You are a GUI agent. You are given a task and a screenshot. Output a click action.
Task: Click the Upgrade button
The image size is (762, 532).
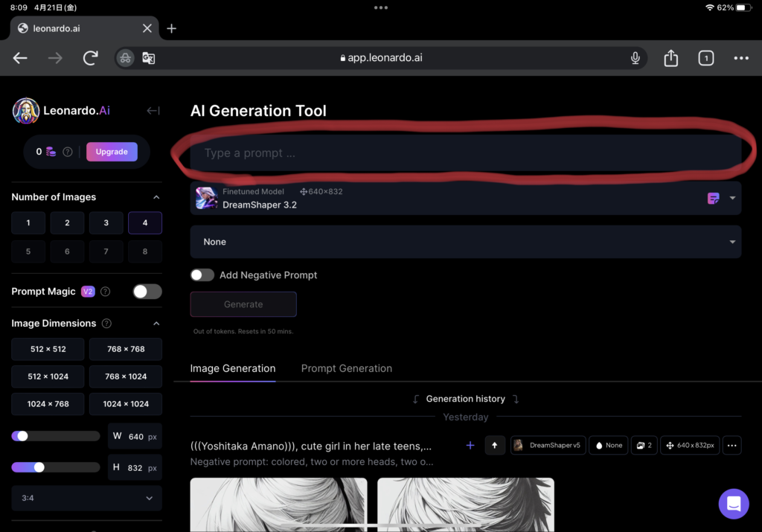coord(112,152)
